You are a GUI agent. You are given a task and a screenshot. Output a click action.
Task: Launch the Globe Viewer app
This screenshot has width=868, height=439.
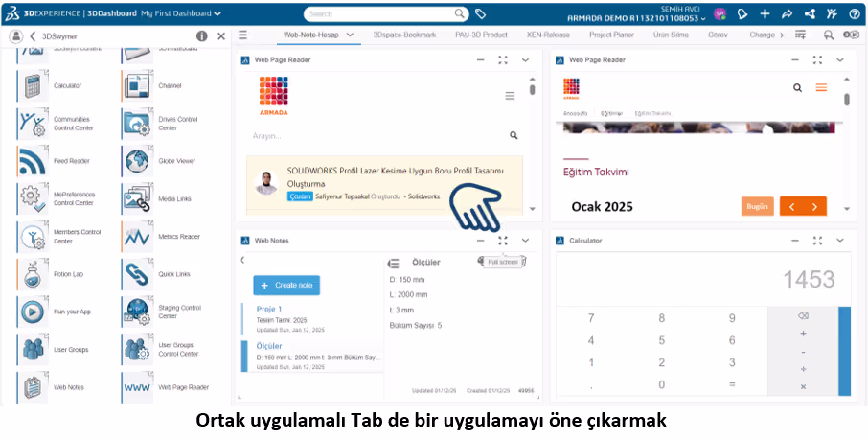[137, 161]
